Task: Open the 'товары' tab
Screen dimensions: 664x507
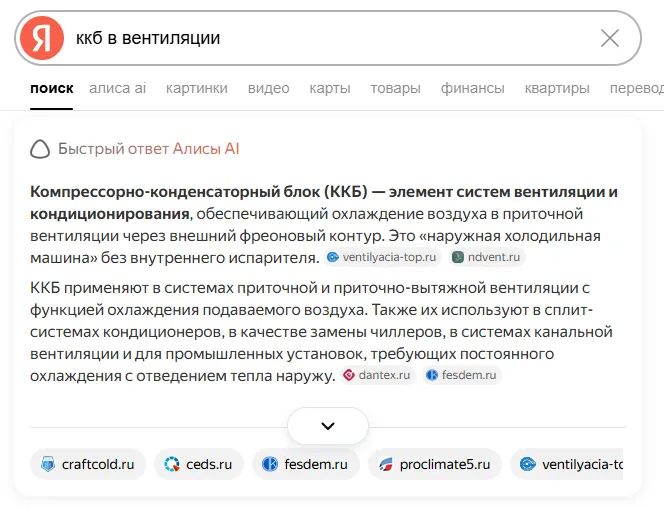Action: pyautogui.click(x=396, y=88)
